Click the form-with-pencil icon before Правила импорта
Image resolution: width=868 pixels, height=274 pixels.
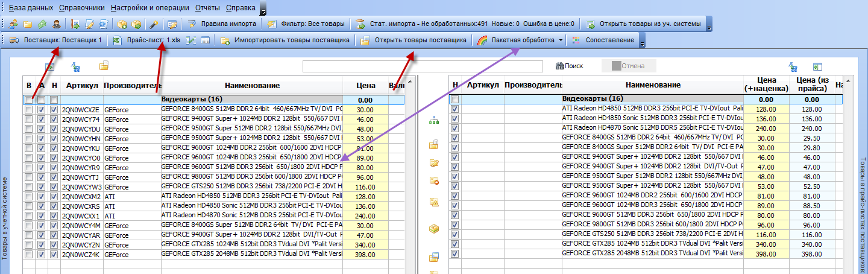(172, 24)
